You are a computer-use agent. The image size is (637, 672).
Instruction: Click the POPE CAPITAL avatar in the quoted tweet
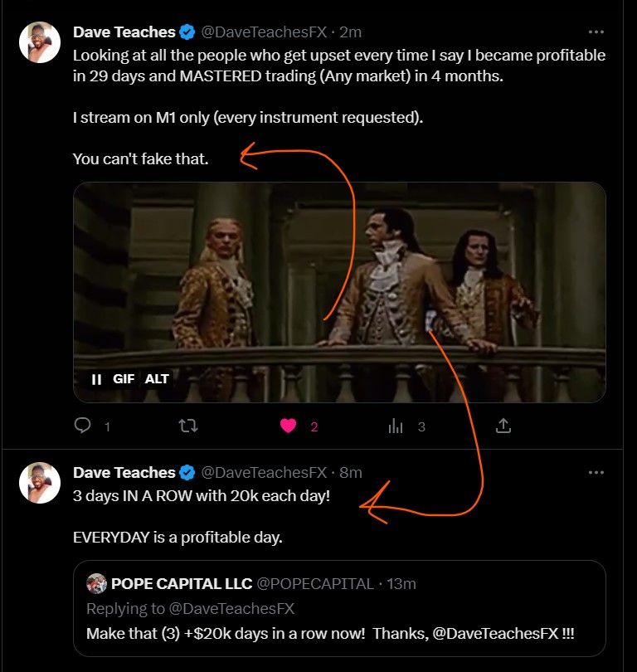point(97,583)
